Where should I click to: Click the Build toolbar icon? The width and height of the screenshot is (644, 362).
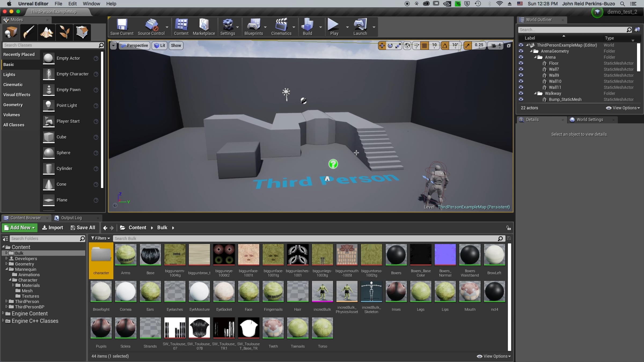pos(307,27)
